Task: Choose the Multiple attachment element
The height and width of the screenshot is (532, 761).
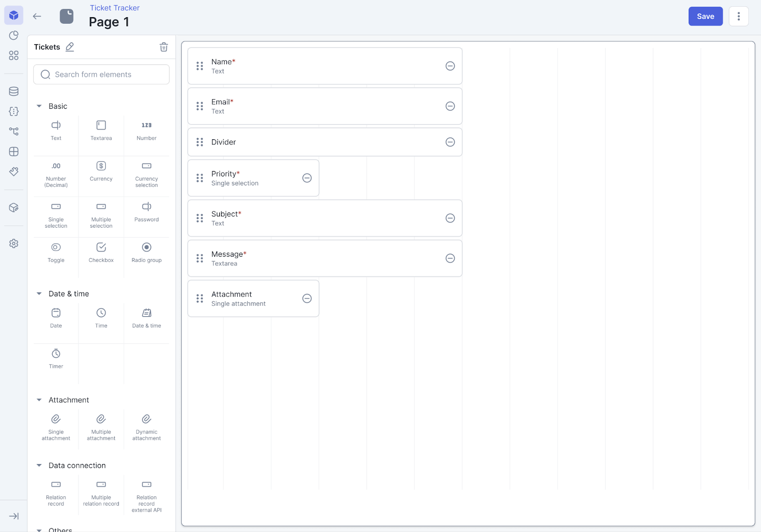Action: tap(101, 427)
